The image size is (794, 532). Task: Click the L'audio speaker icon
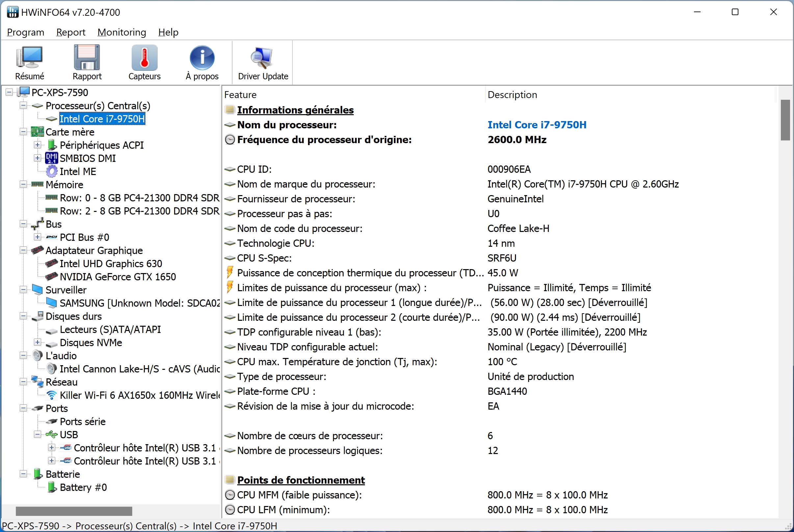[38, 356]
